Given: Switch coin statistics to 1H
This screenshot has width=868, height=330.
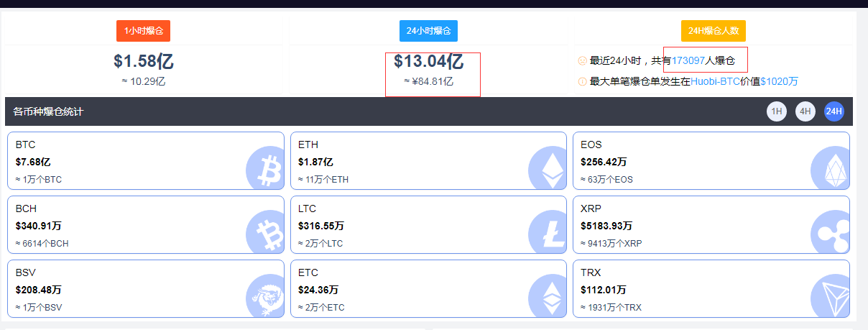Looking at the screenshot, I should pyautogui.click(x=777, y=111).
